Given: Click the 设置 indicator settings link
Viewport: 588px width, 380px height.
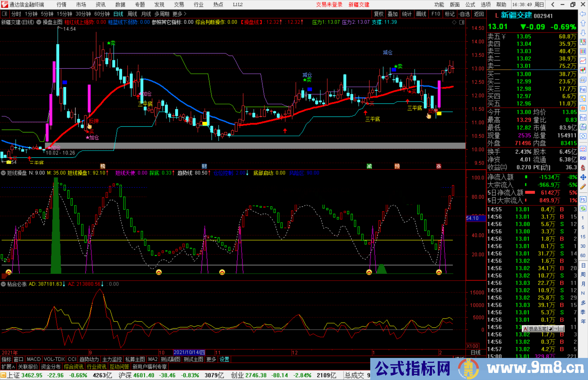Looking at the screenshot, I should point(224,359).
